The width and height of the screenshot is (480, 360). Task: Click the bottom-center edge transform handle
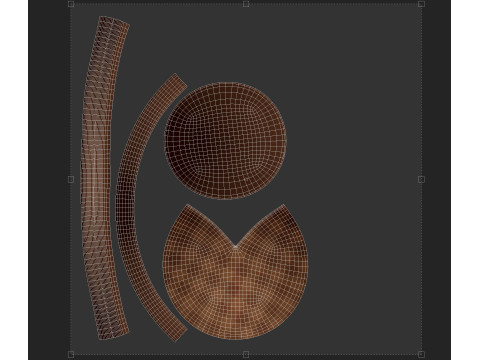[246, 354]
